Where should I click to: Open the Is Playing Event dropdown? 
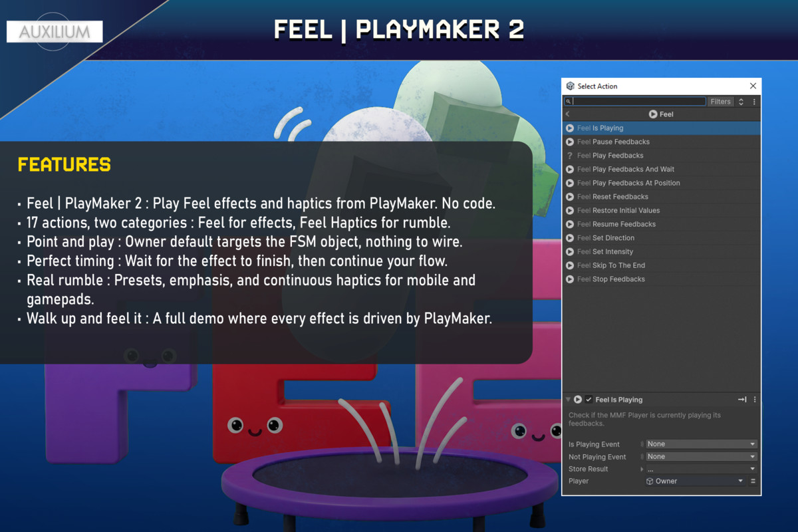[702, 444]
